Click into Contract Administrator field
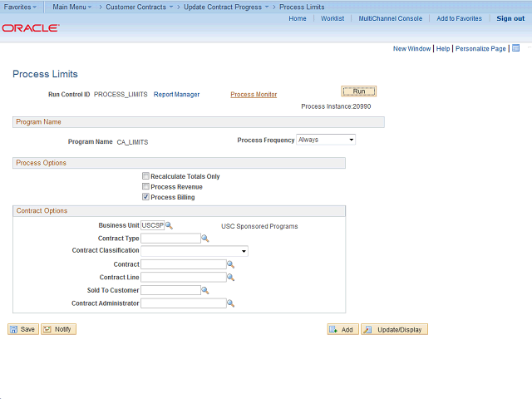This screenshot has width=532, height=399. (184, 303)
